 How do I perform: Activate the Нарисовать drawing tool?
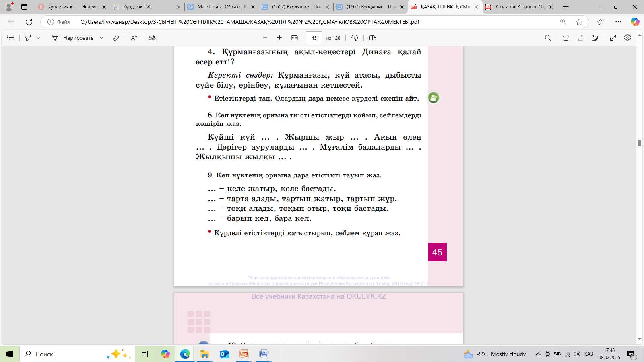(x=73, y=38)
